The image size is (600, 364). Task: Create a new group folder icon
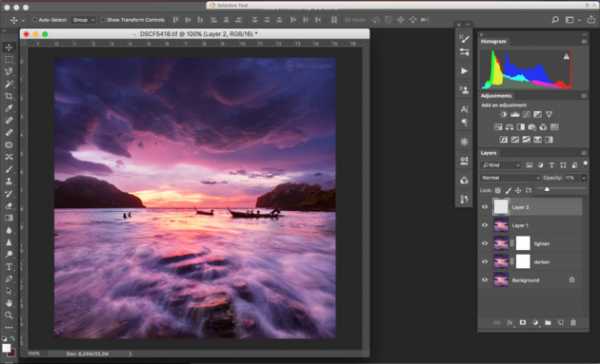(x=548, y=323)
